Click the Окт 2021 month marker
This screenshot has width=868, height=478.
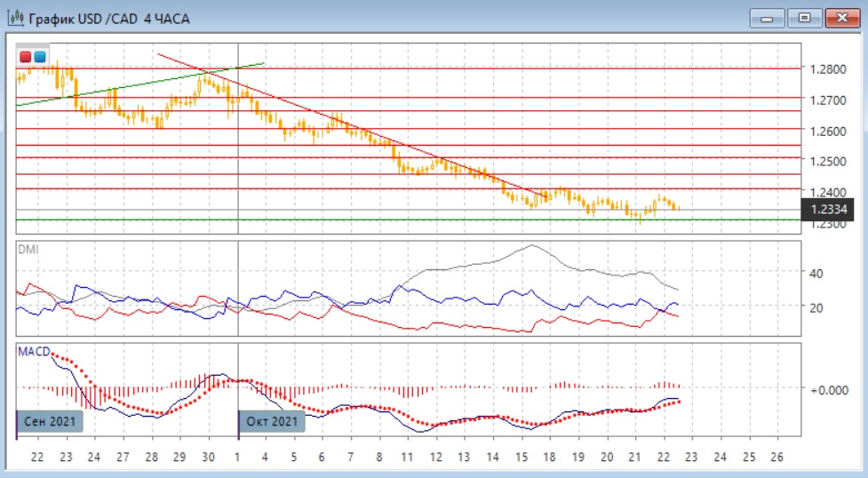pyautogui.click(x=272, y=420)
